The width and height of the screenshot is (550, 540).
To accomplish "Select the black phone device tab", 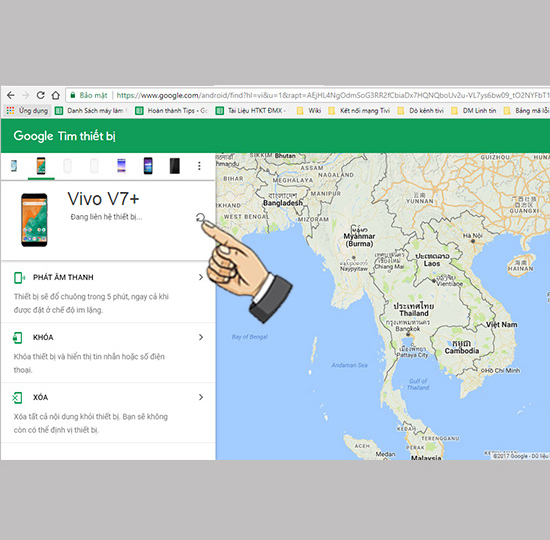I will [x=175, y=166].
